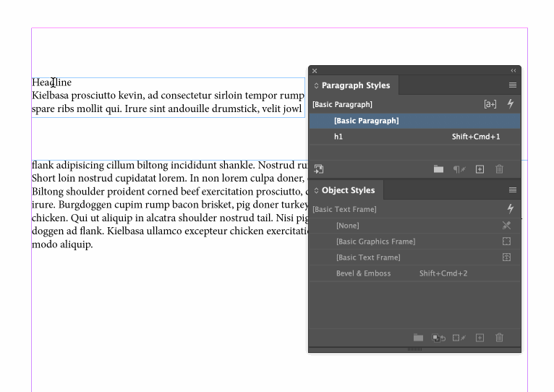
Task: Click the "irure. Burgdoggen cupim rump" line
Action: tap(170, 205)
